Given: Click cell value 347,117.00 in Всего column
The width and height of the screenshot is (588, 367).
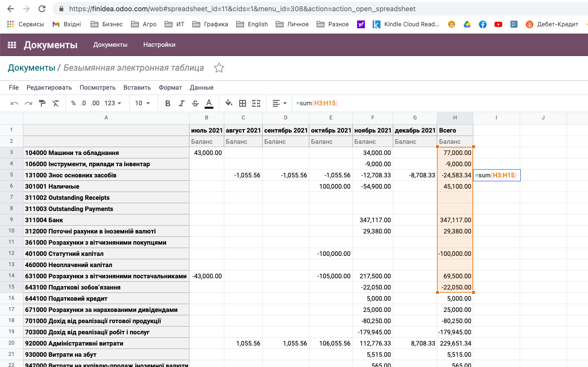Looking at the screenshot, I should point(455,220).
